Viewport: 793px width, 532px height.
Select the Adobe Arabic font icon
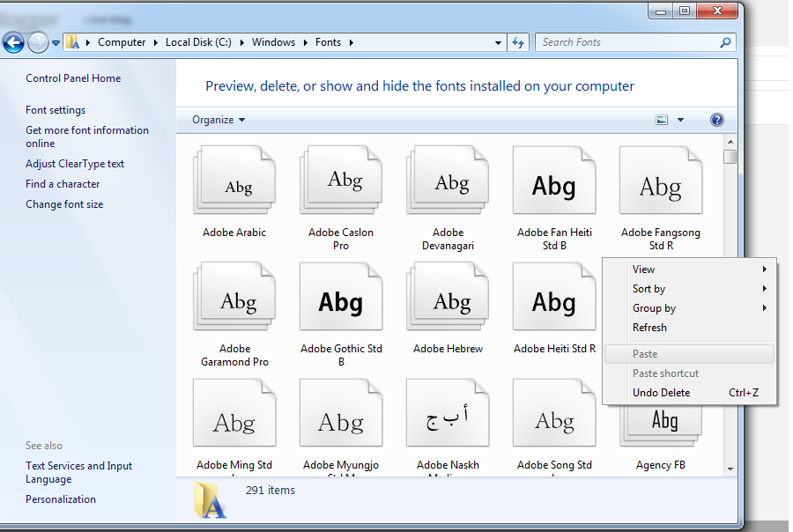click(x=234, y=180)
